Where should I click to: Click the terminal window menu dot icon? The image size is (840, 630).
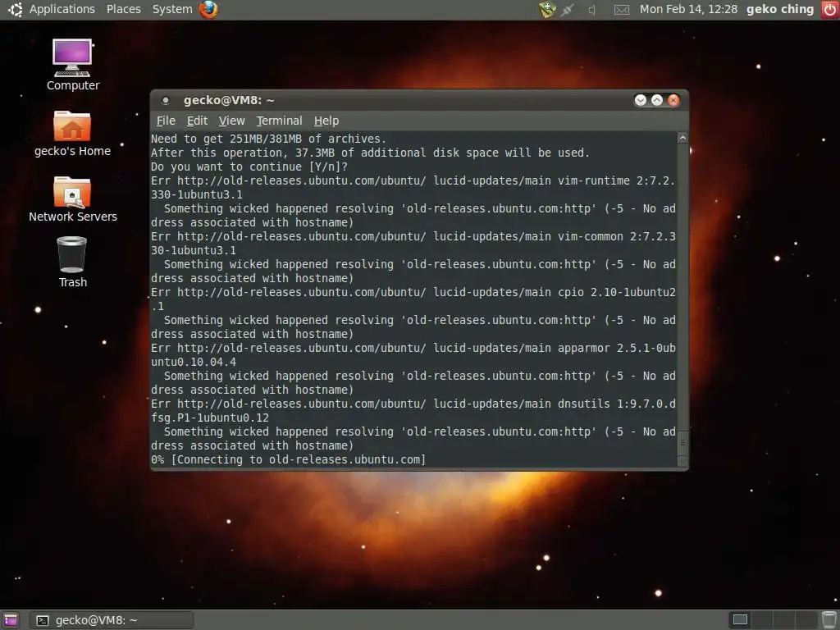[166, 100]
